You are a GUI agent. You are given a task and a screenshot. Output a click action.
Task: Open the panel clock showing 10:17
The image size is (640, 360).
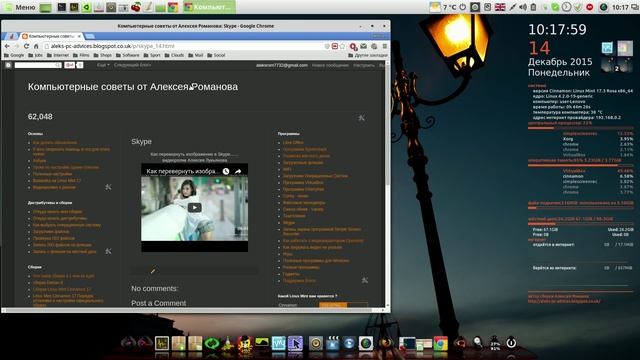620,7
